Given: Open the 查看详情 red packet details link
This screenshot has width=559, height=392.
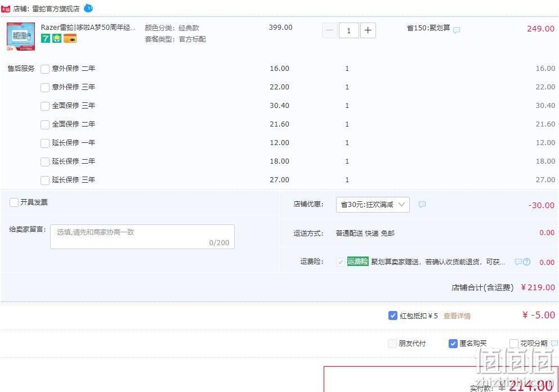Looking at the screenshot, I should point(457,316).
